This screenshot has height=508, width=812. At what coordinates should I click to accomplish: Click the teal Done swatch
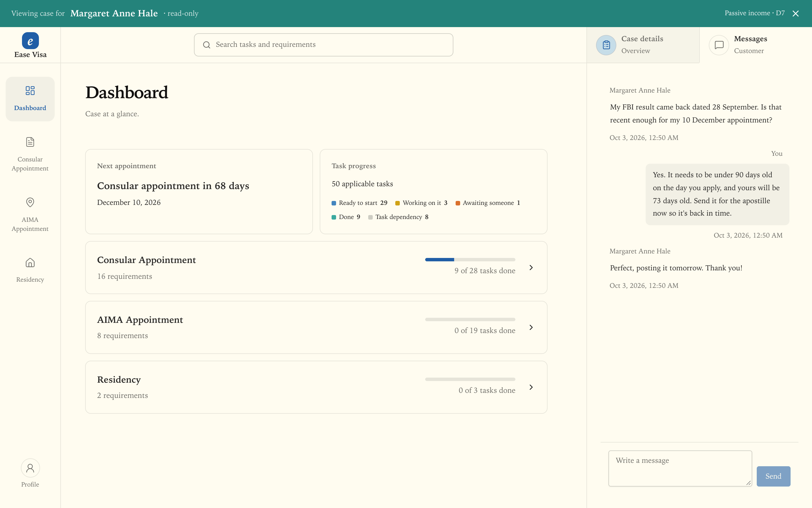[334, 217]
